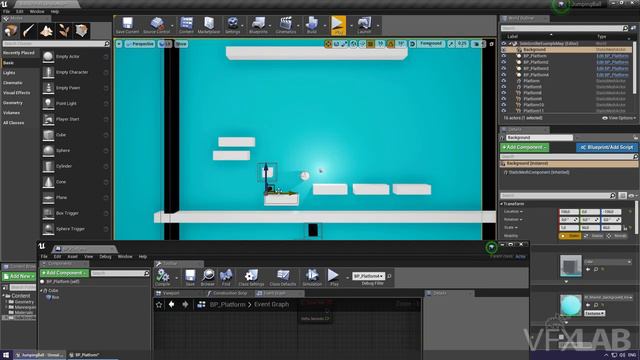Click Find in Blueprint editor toolbar
The image size is (640, 360).
click(226, 277)
